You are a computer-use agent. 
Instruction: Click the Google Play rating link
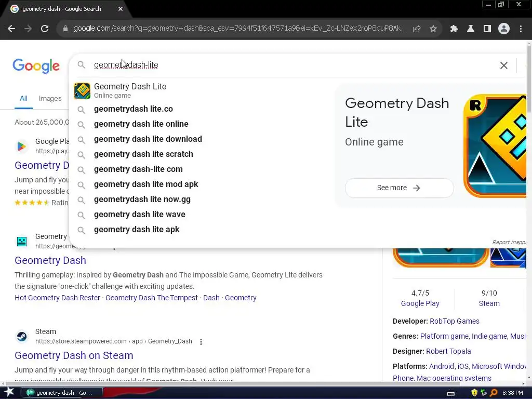click(420, 303)
